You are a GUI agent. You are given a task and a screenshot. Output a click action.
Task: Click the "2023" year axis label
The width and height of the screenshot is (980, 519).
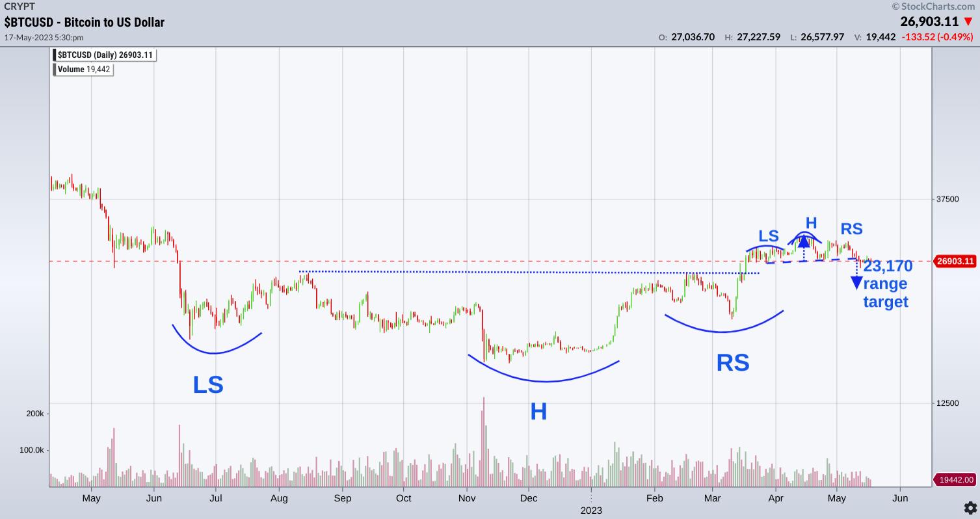point(591,511)
